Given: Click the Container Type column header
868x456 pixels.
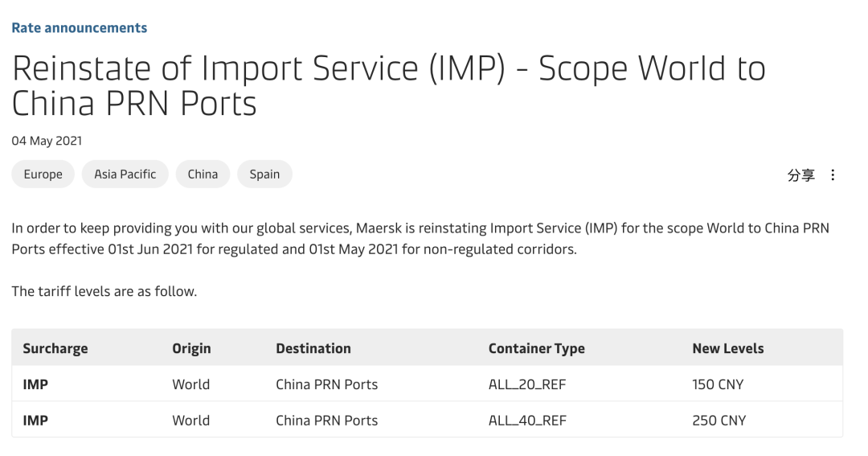Looking at the screenshot, I should click(536, 348).
